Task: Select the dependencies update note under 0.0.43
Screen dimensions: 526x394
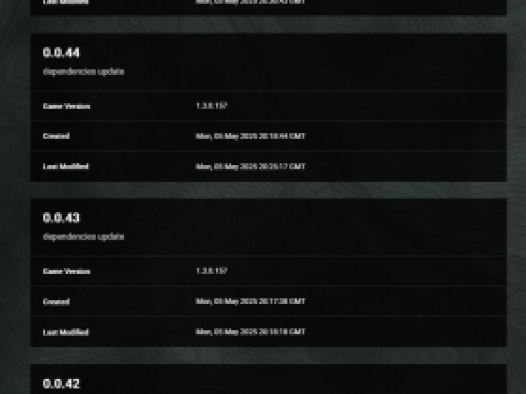Action: click(84, 237)
